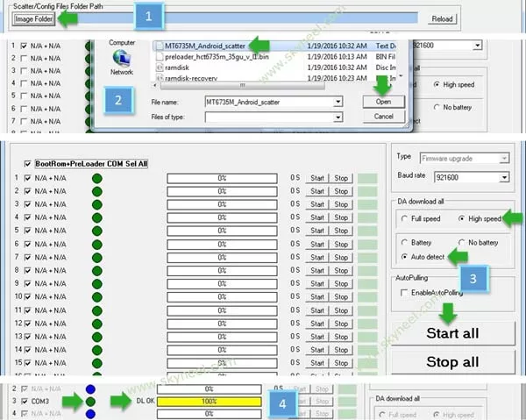
Task: Click port 1 progress bar at 0%
Action: tap(222, 178)
